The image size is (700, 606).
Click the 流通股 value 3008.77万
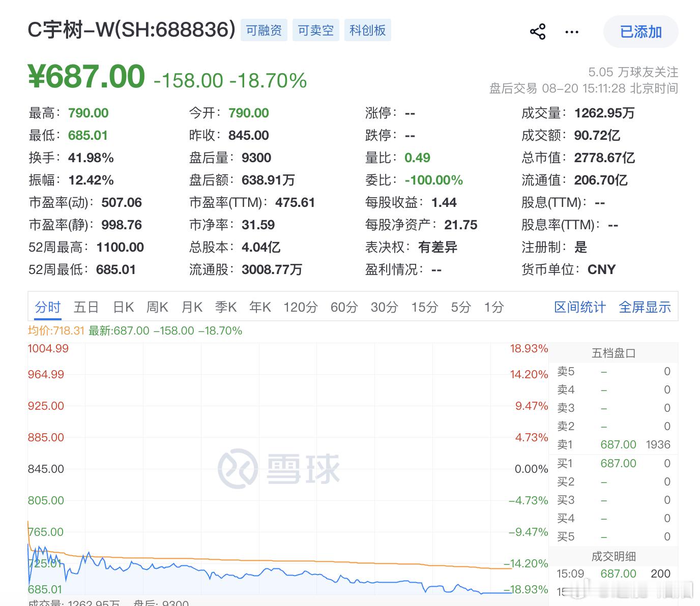coord(272,269)
